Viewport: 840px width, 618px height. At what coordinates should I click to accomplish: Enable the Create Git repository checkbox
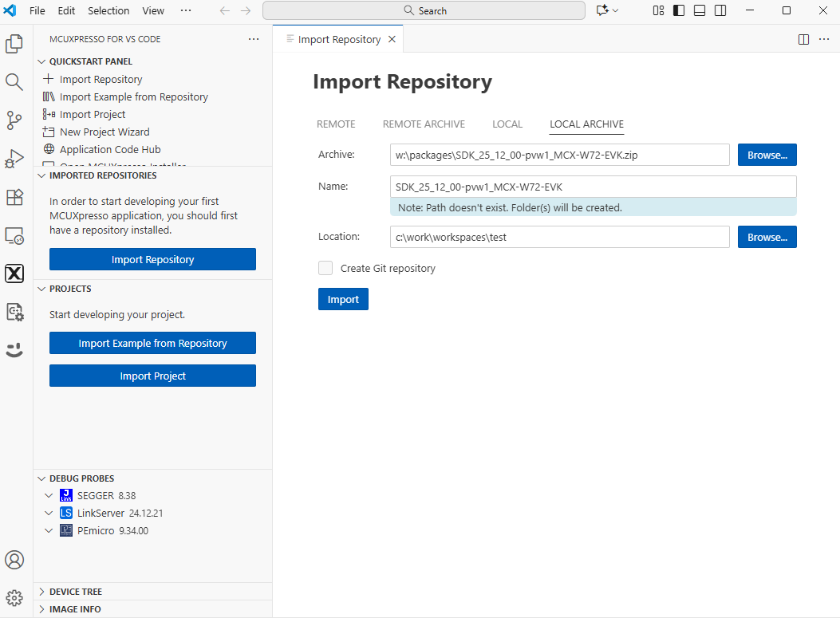tap(325, 268)
